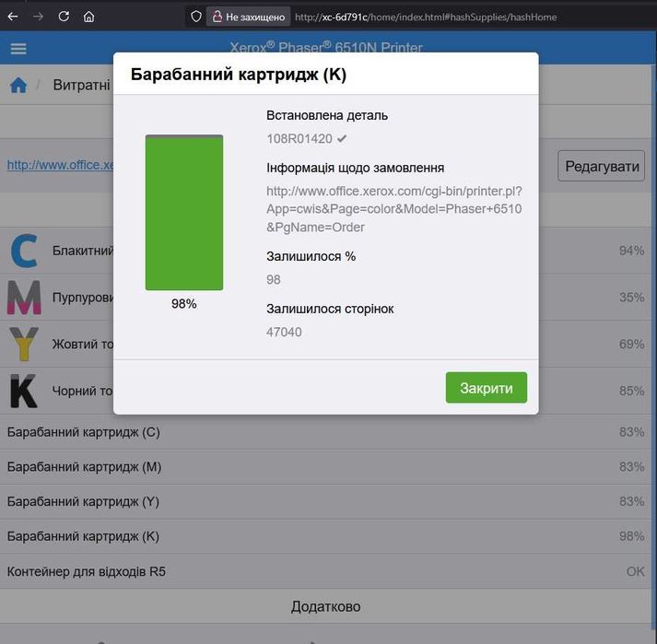Click the browser address bar URL
Viewport: 657px width, 644px height.
tap(426, 18)
